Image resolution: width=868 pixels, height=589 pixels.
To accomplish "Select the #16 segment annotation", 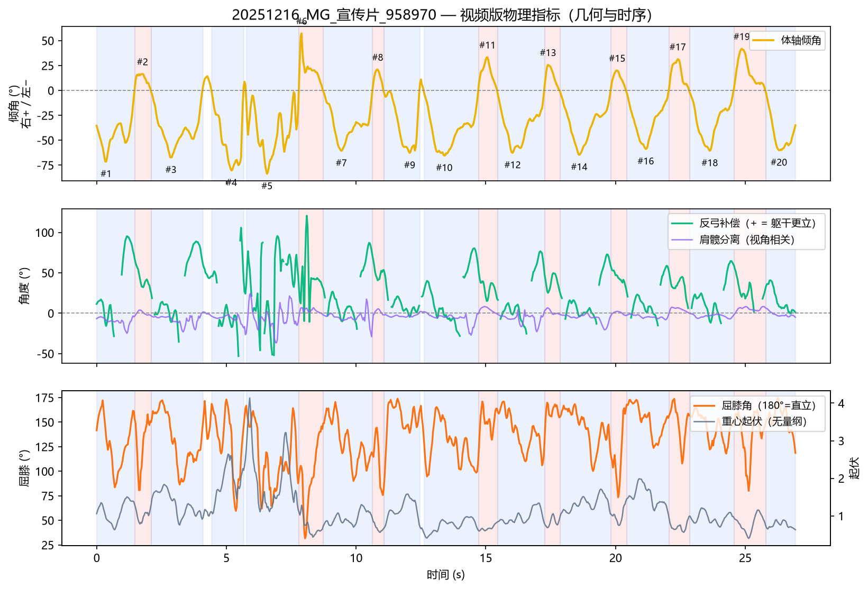I will [x=645, y=161].
